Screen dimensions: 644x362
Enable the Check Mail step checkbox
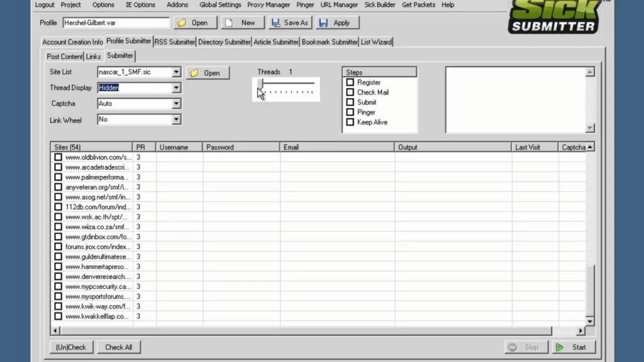pos(350,92)
